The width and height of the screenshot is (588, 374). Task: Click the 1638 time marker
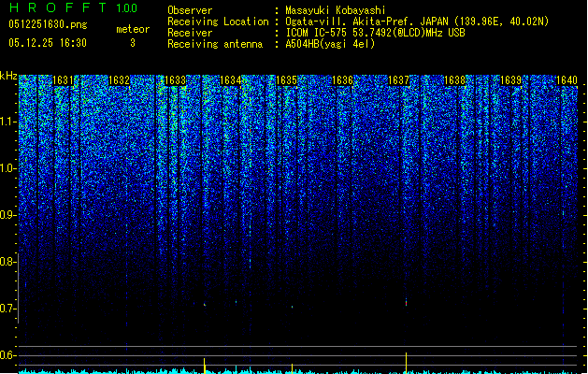pos(454,80)
